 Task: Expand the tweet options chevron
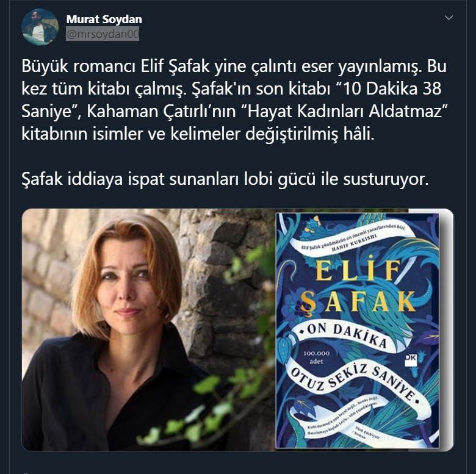point(449,18)
